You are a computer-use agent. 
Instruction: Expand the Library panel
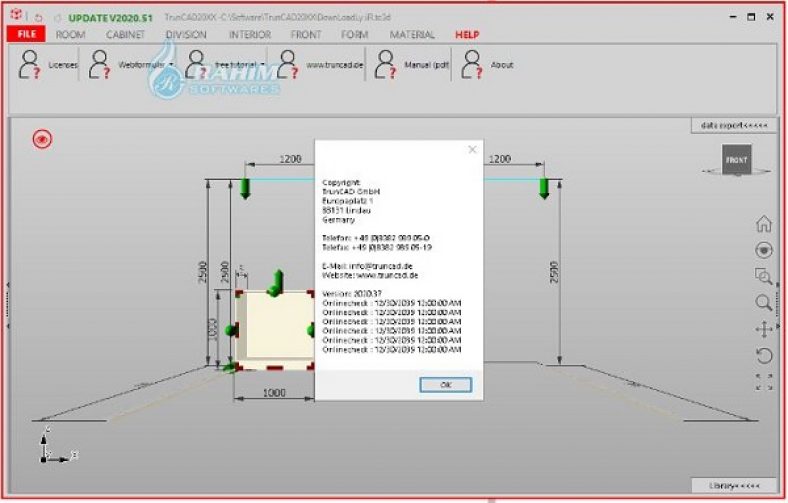click(734, 485)
